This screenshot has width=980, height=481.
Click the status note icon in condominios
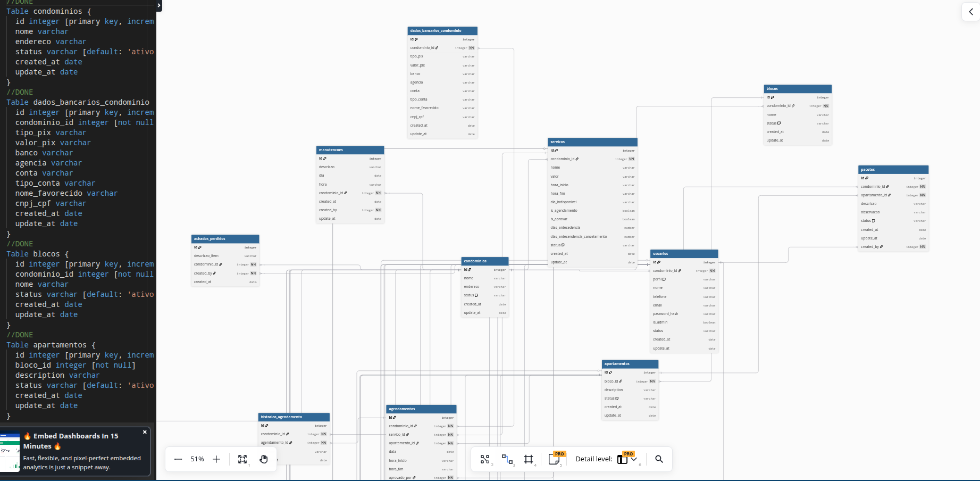476,295
